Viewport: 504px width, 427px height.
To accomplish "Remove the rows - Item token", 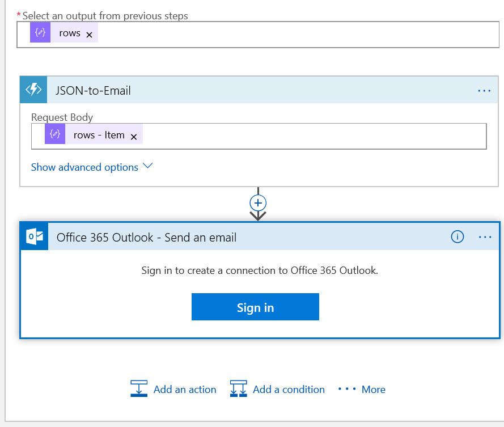I will [134, 136].
